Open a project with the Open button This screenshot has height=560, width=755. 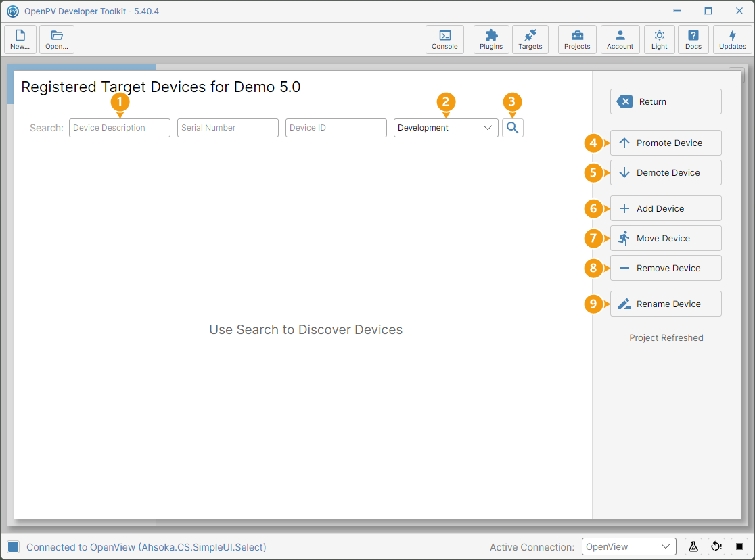point(57,39)
